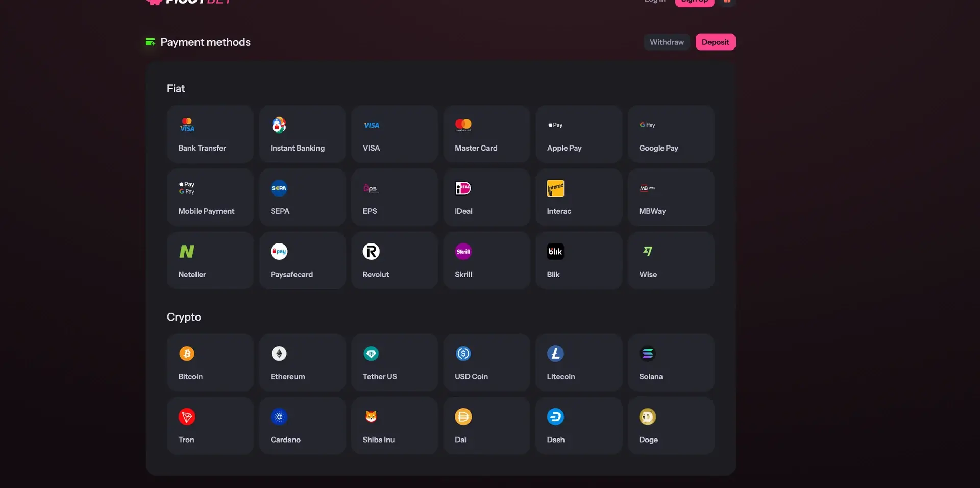
Task: Click the Solana label text
Action: tap(651, 377)
